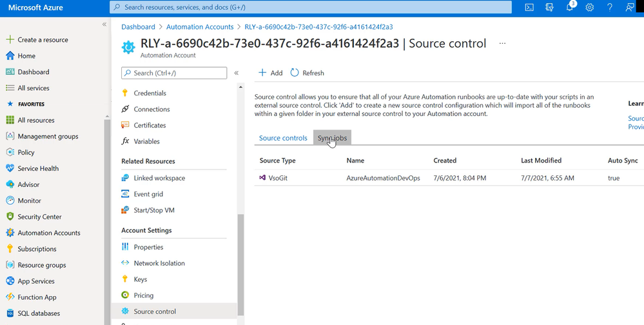644x325 pixels.
Task: Click the 7/6/2021, 8:04 PM created cell
Action: click(460, 178)
